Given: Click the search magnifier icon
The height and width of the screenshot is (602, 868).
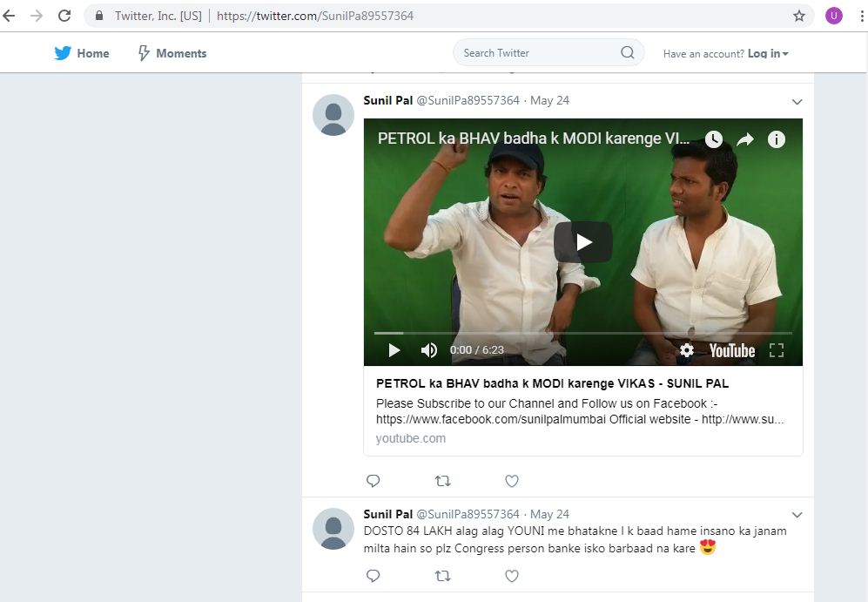Looking at the screenshot, I should pyautogui.click(x=627, y=53).
